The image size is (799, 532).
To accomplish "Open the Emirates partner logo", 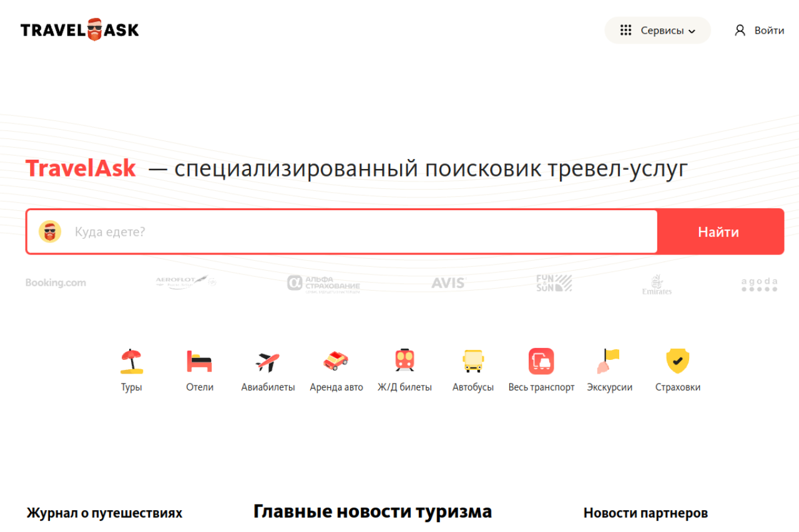I will point(657,285).
